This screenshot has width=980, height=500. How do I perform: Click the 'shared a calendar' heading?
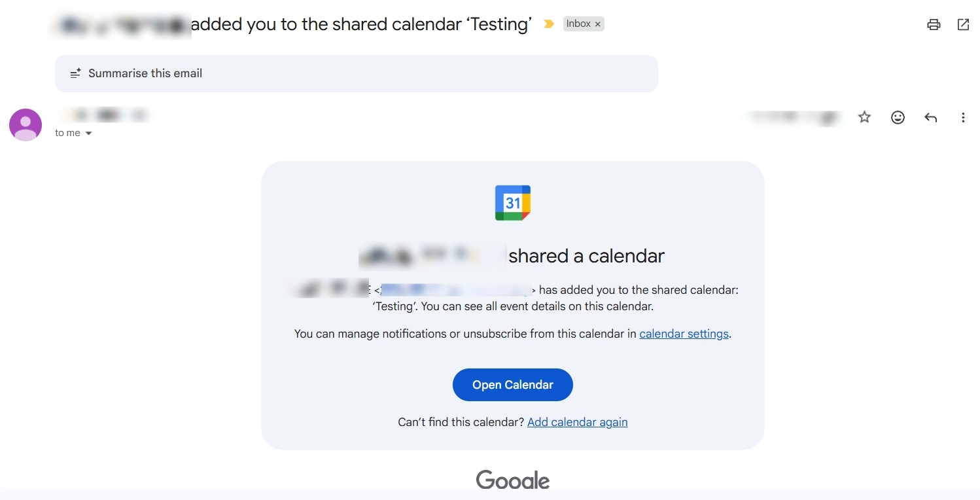click(586, 256)
